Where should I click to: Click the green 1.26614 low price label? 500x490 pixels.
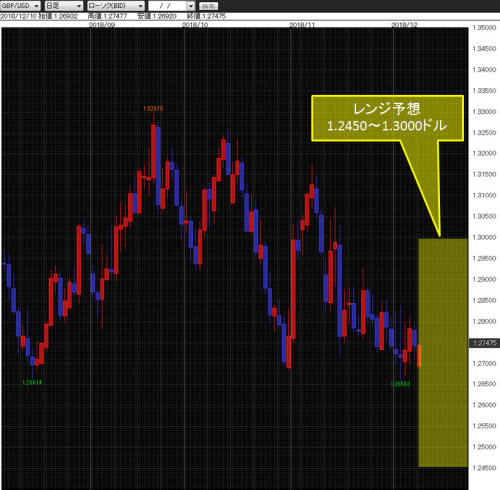32,382
